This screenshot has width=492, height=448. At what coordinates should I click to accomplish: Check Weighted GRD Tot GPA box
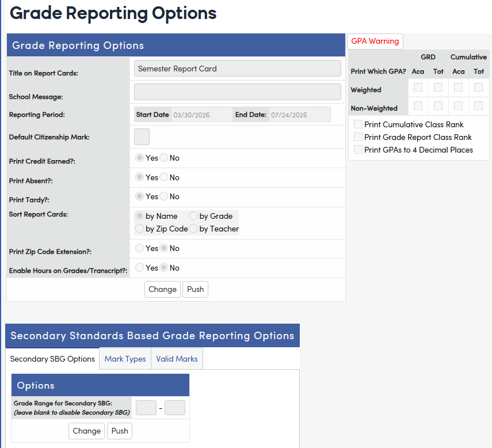(438, 88)
